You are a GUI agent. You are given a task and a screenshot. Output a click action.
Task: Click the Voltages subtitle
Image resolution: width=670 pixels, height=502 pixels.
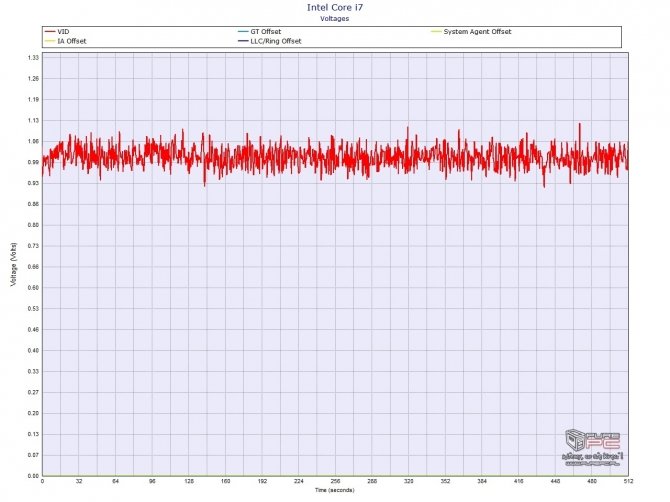pyautogui.click(x=335, y=18)
